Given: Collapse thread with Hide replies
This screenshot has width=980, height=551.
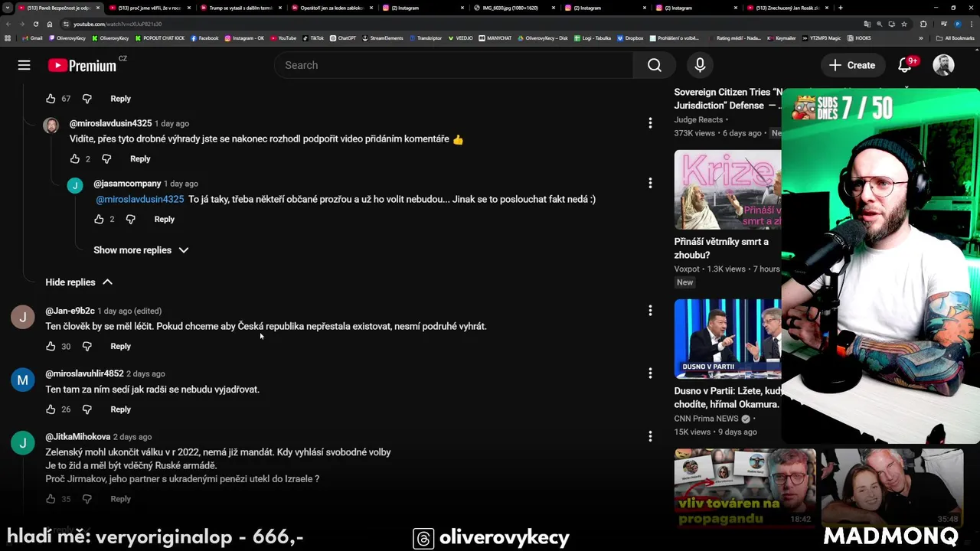Looking at the screenshot, I should click(79, 282).
